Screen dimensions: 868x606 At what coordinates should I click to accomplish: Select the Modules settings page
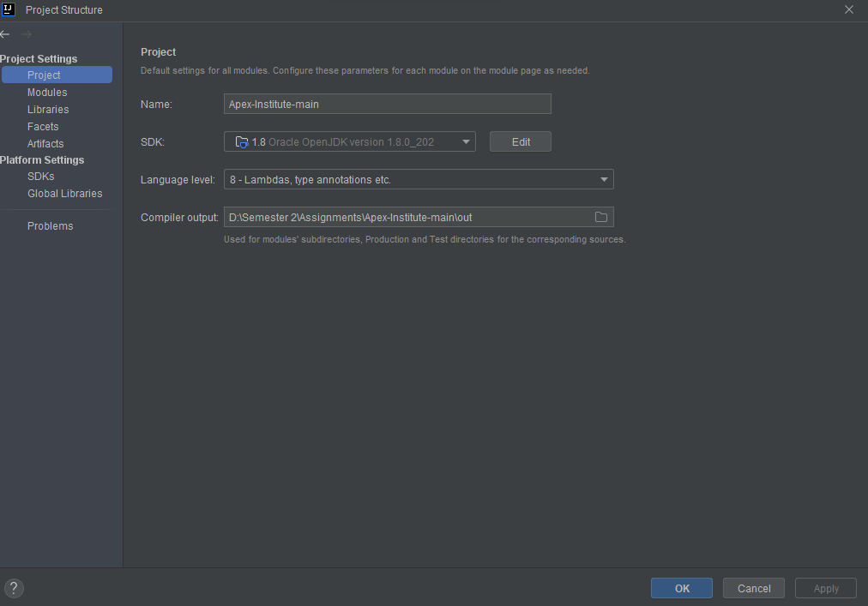point(47,92)
